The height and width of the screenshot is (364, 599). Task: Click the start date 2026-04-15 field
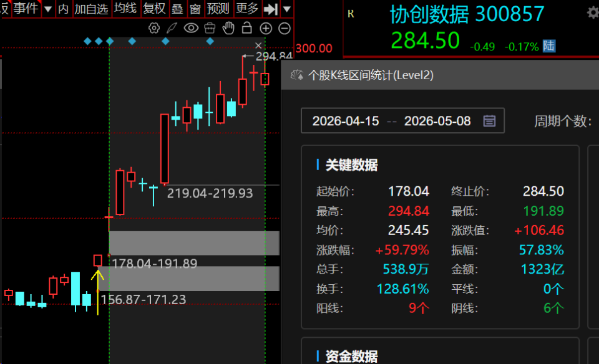pos(346,121)
